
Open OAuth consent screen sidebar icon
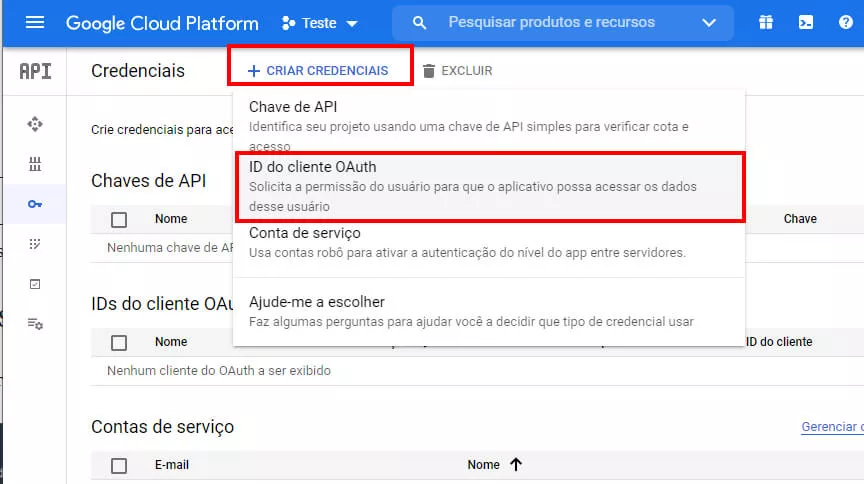coord(35,244)
